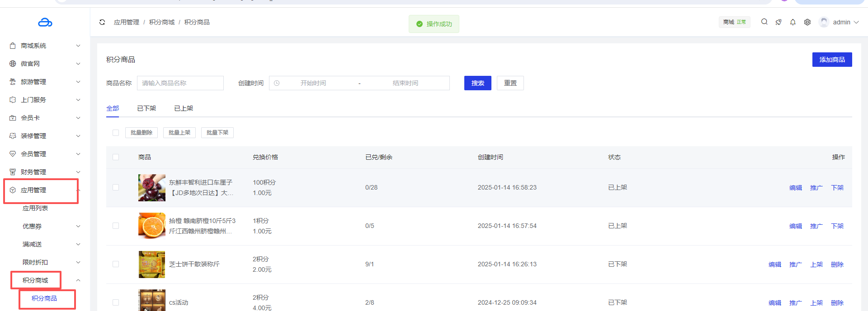Viewport: 868px width, 311px height.
Task: Open the admin user dropdown arrow
Action: pyautogui.click(x=856, y=22)
